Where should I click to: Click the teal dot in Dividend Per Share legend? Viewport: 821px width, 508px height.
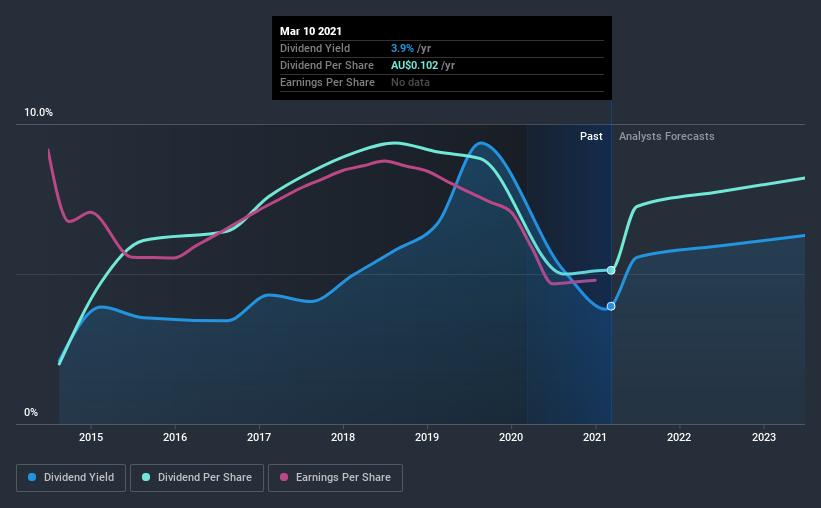coord(146,477)
